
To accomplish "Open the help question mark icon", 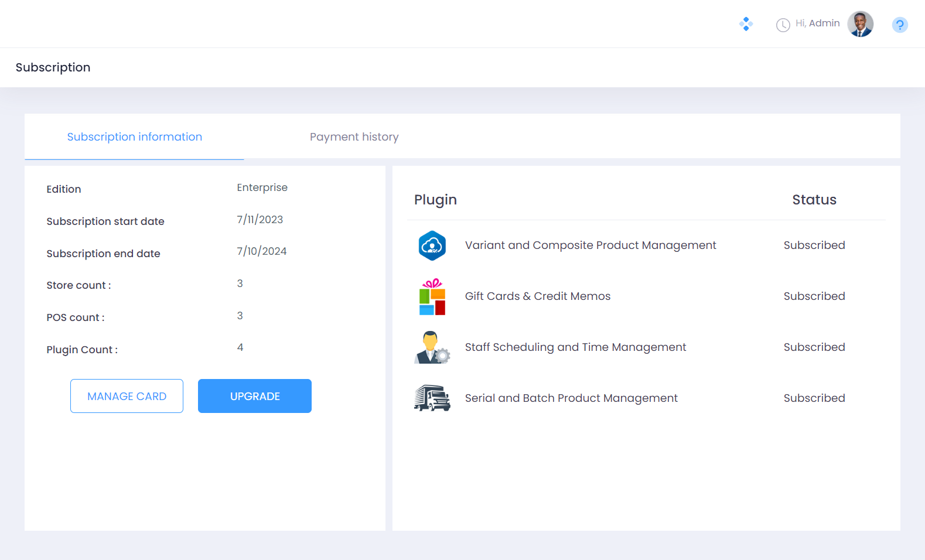I will (899, 25).
